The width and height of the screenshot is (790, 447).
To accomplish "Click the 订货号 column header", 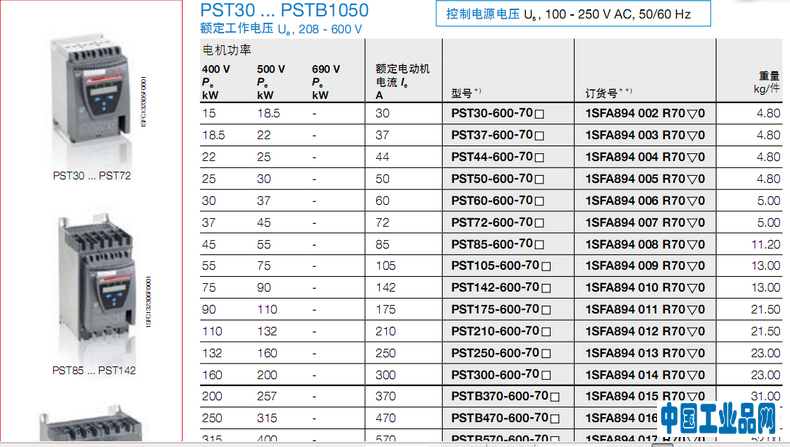I will click(x=604, y=93).
